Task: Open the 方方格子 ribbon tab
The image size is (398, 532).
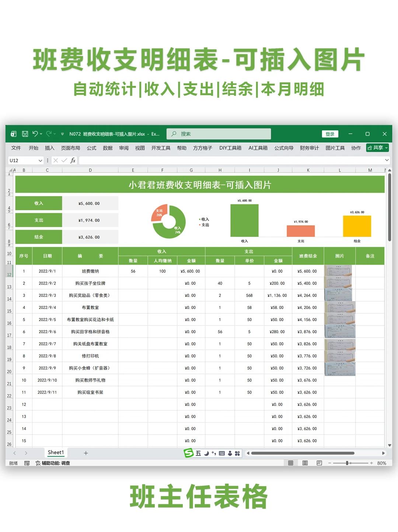Action: 203,148
